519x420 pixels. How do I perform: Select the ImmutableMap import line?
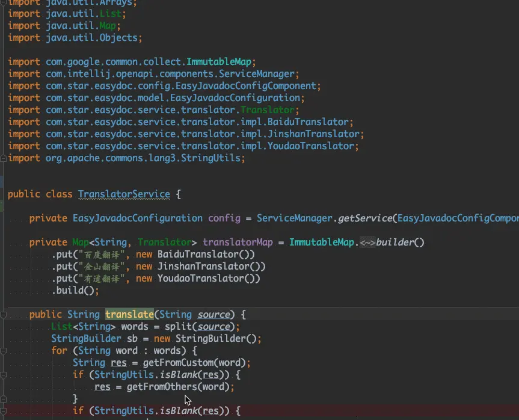pyautogui.click(x=132, y=62)
